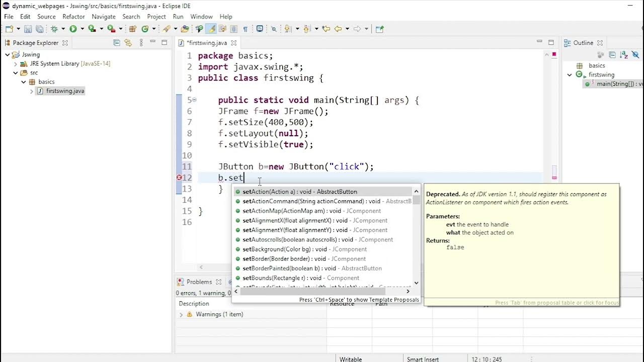Click the Last Edit Location icon
Screen dimensions: 644x362
click(x=326, y=29)
